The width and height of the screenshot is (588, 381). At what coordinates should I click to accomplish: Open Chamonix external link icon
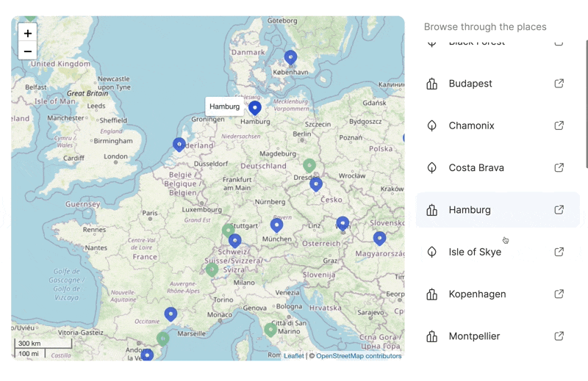559,126
